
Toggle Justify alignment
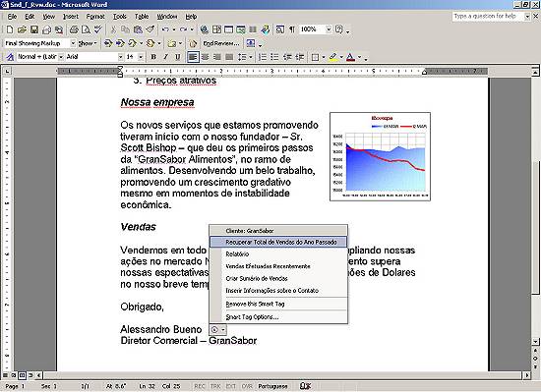[x=229, y=57]
